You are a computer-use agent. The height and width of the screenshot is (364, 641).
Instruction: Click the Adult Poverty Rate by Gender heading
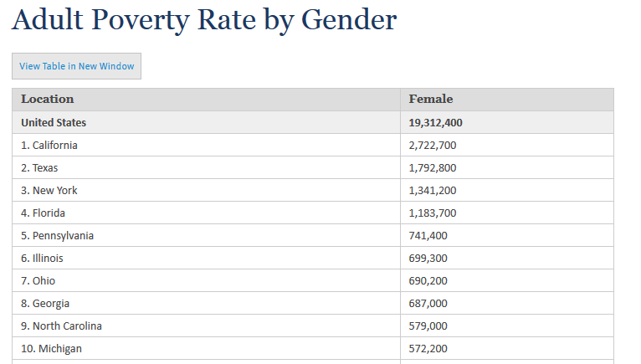[x=204, y=20]
